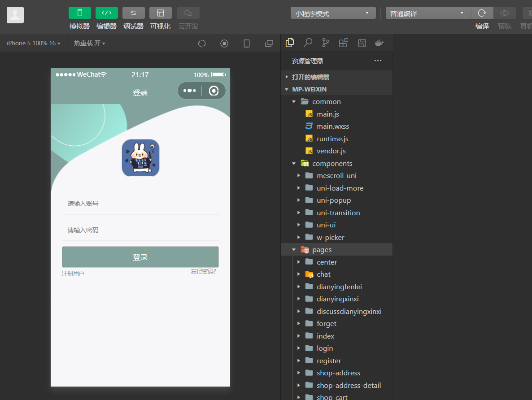532x400 pixels.
Task: Click the mini program close circle button
Action: coord(214,91)
